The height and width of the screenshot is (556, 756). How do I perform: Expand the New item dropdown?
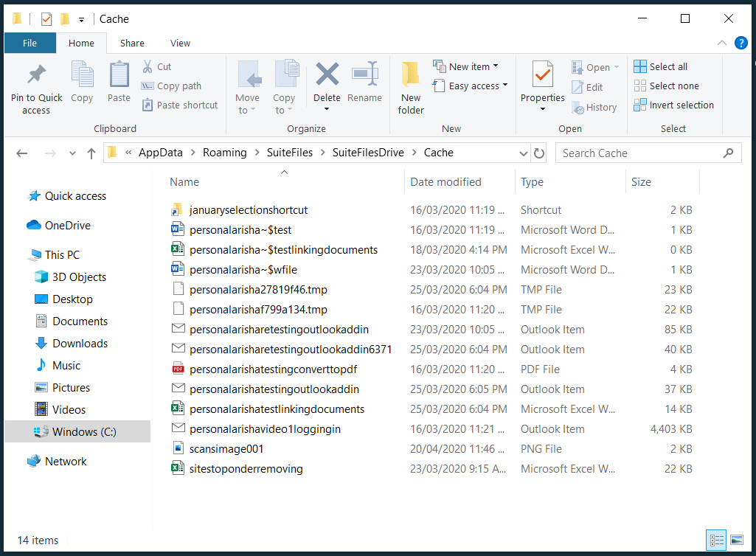(x=468, y=66)
